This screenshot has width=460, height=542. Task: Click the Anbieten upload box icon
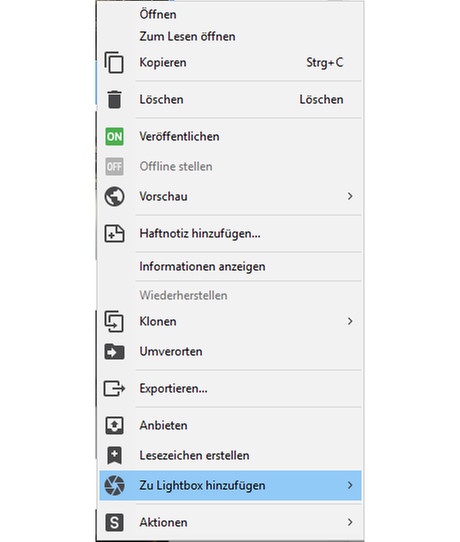point(114,425)
